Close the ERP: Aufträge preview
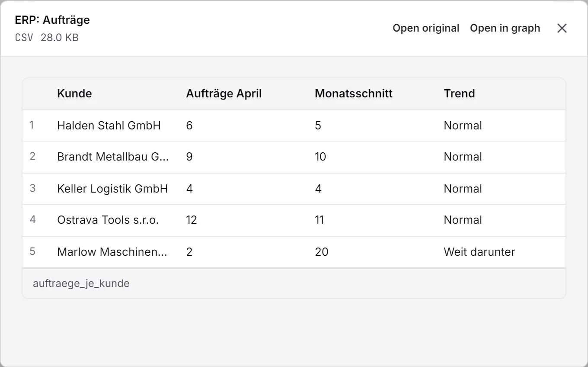588x367 pixels. point(562,28)
